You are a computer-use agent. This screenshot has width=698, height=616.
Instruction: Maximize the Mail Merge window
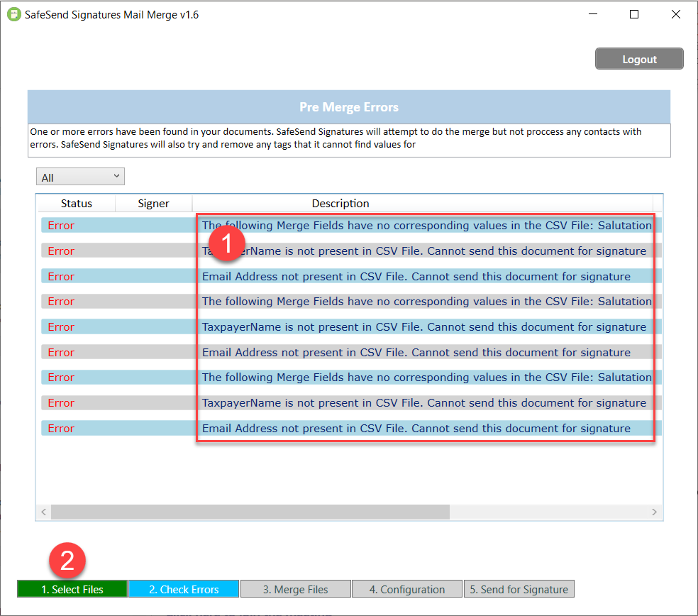point(634,14)
